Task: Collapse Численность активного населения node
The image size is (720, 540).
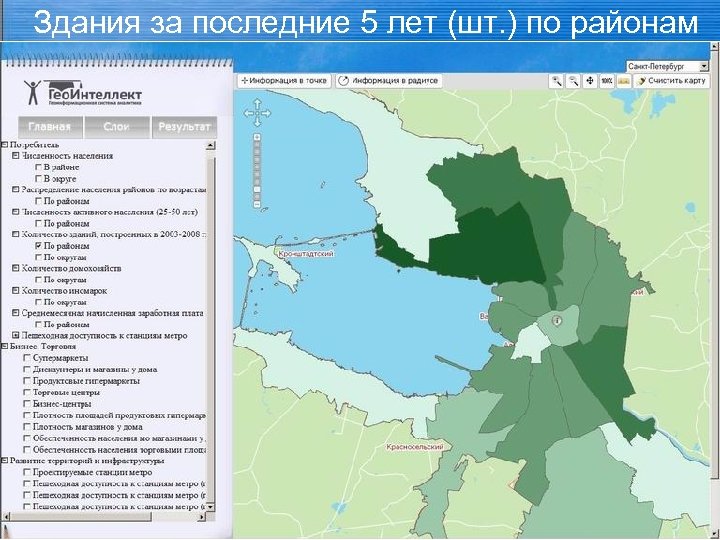Action: tap(16, 212)
